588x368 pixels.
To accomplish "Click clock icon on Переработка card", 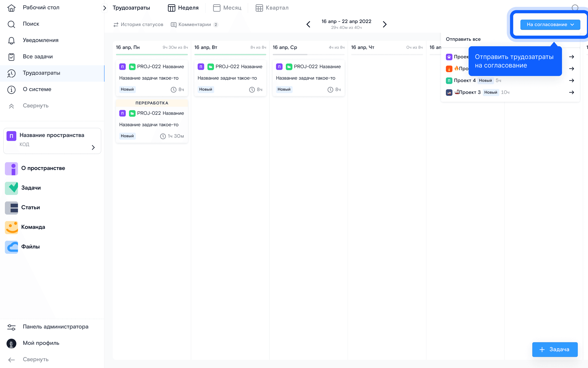I will tap(163, 136).
